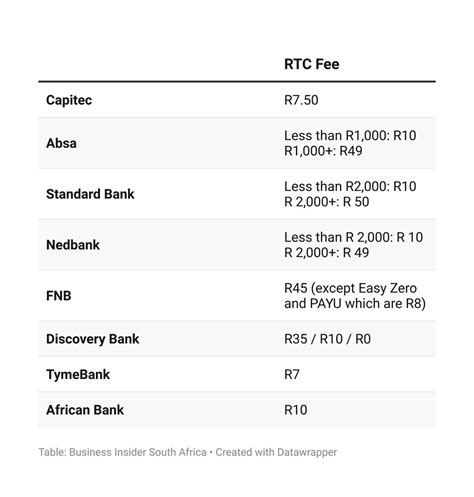Open the Created with Datawrapper link
Screen dimensions: 474x497
tap(276, 452)
